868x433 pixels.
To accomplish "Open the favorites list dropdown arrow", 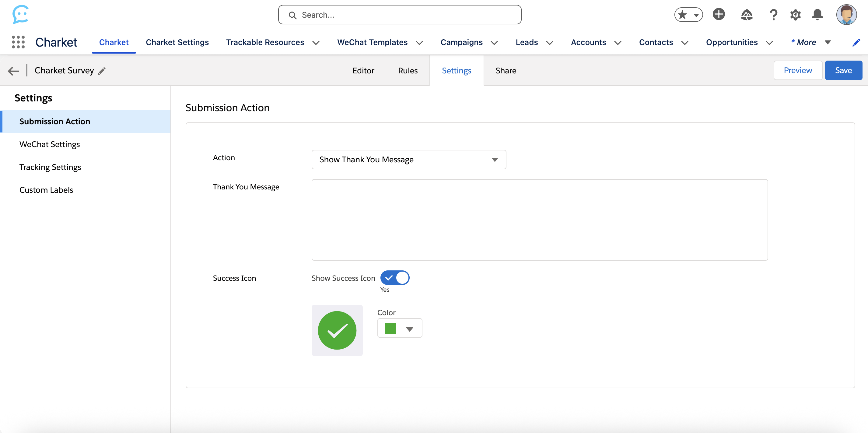I will click(x=696, y=15).
